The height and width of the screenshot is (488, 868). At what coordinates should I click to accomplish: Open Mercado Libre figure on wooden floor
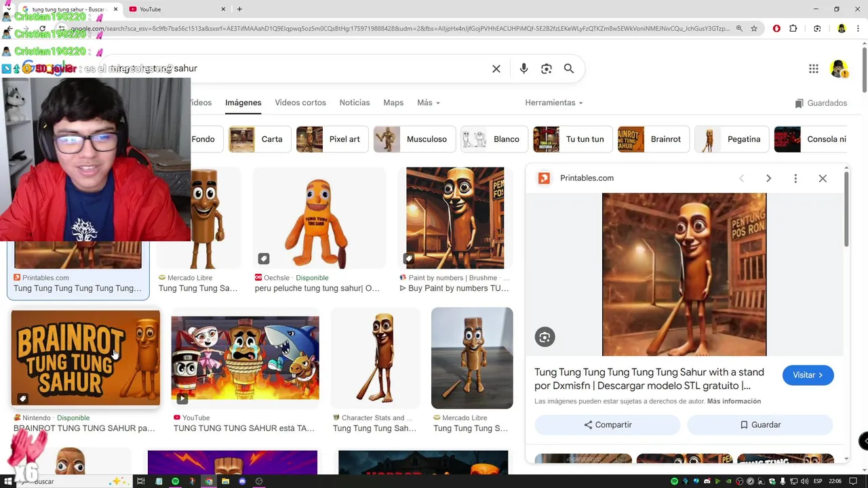[x=472, y=358]
